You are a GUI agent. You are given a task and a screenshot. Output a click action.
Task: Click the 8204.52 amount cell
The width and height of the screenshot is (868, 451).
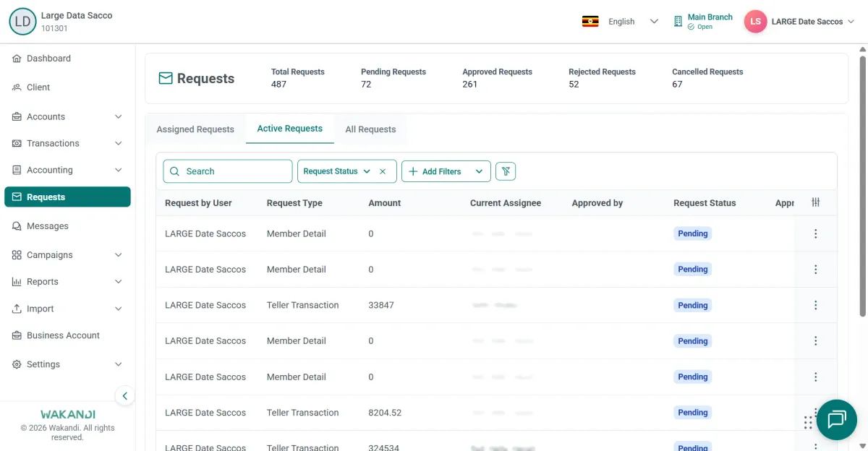point(385,413)
